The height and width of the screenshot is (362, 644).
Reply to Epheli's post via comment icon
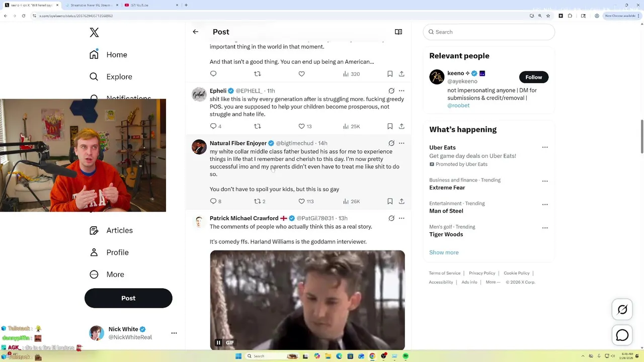point(213,126)
